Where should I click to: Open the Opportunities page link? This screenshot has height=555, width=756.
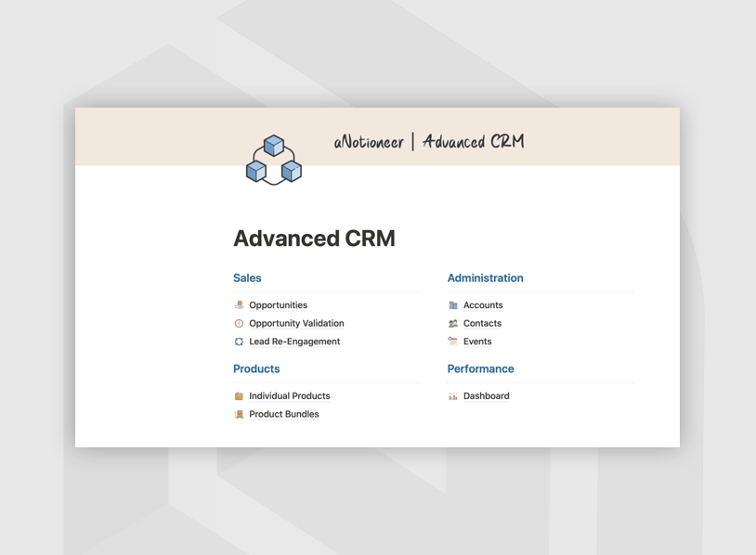pyautogui.click(x=279, y=305)
